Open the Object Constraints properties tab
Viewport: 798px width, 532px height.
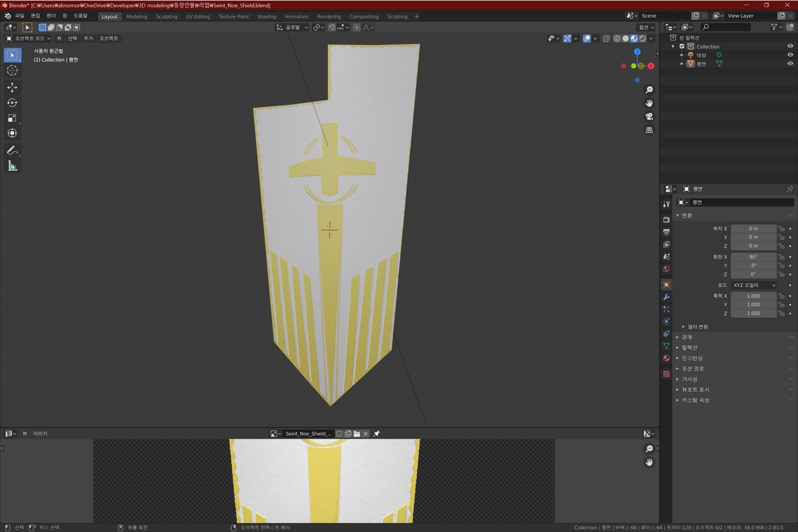pos(666,334)
